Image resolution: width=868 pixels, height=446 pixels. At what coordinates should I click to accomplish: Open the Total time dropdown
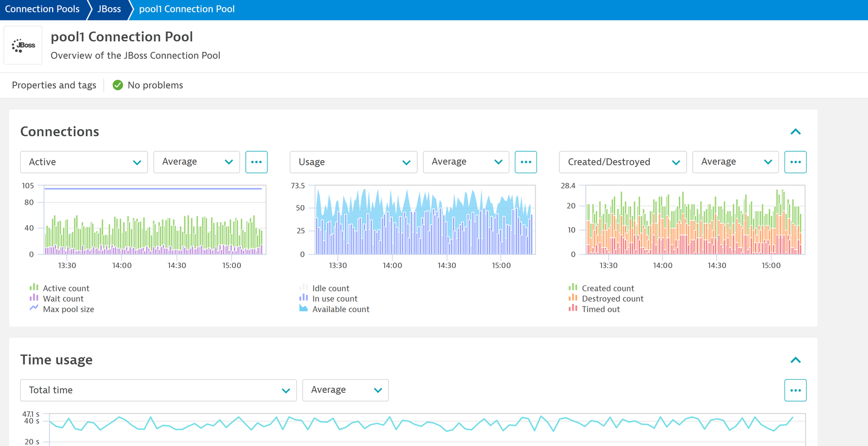click(x=158, y=390)
